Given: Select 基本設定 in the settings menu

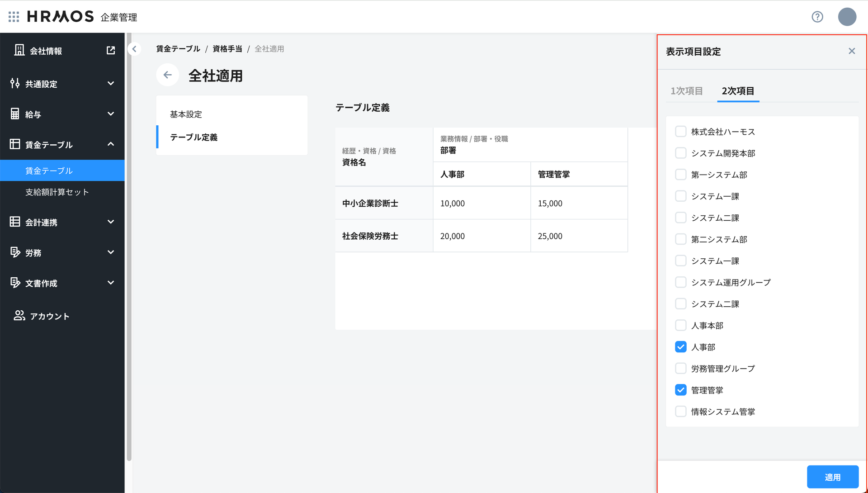Looking at the screenshot, I should tap(186, 114).
